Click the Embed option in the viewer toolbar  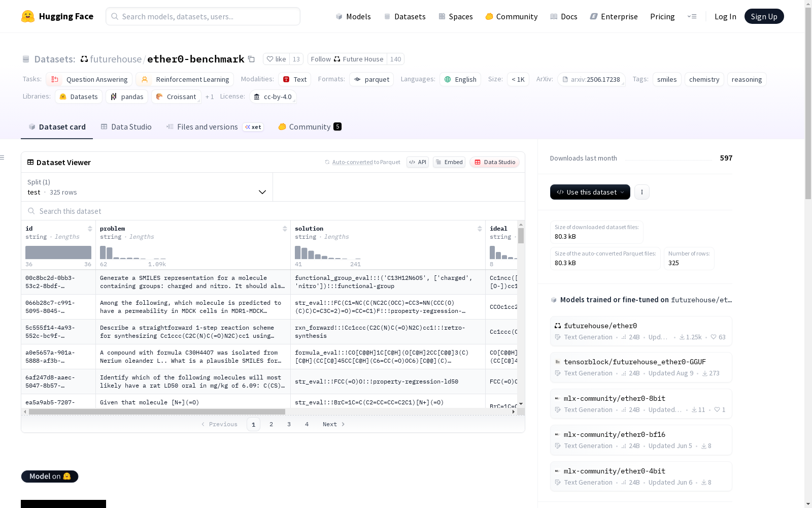pyautogui.click(x=449, y=162)
